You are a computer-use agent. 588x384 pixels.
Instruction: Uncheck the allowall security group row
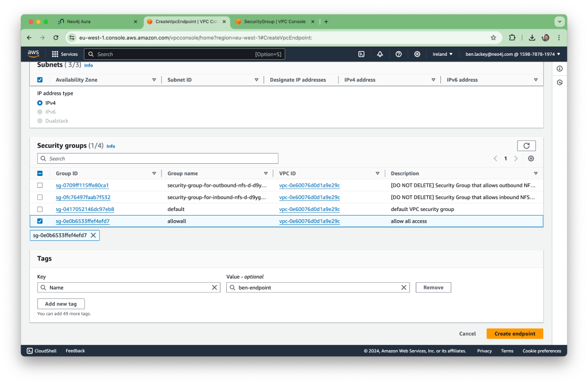pyautogui.click(x=40, y=221)
